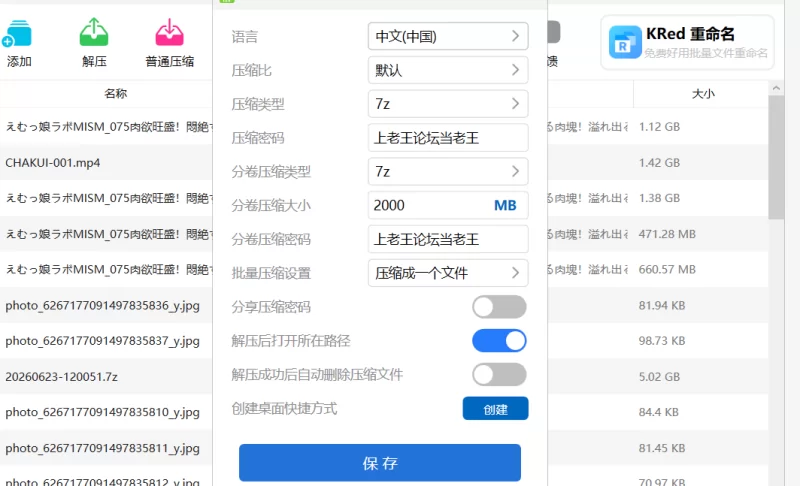Open the 分卷压缩类型 dropdown
This screenshot has width=800, height=486.
point(448,171)
